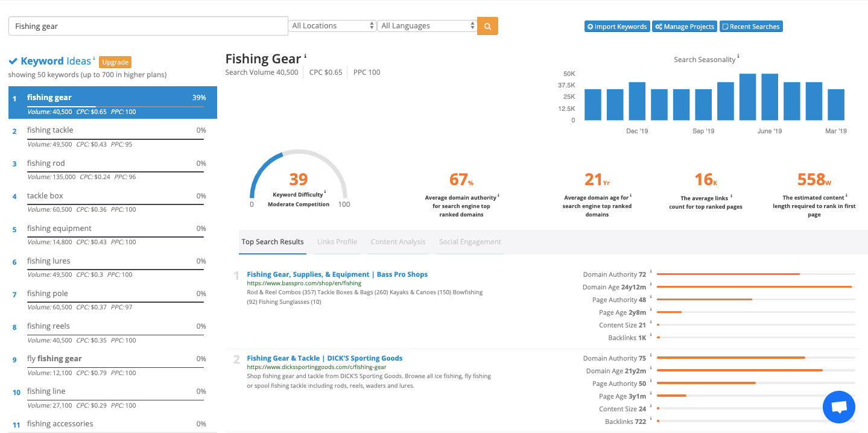Open the Bass Pro Shops result title

(337, 274)
